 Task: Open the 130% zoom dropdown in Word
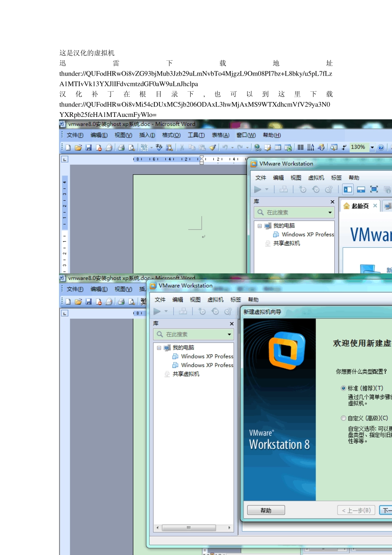pyautogui.click(x=372, y=147)
